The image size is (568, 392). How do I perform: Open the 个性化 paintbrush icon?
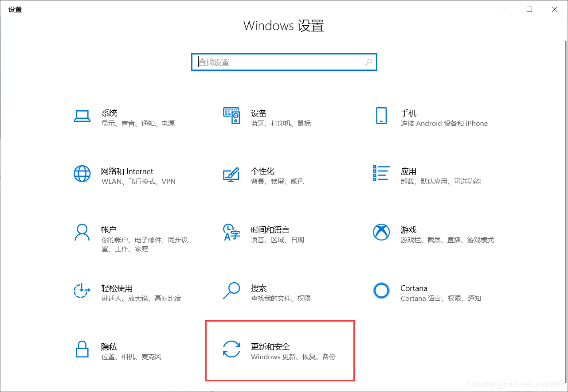[231, 174]
